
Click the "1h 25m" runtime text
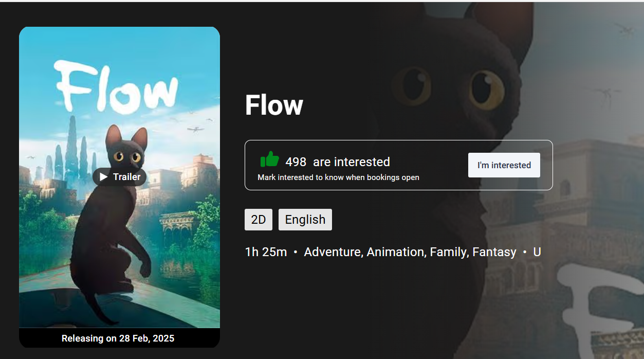click(265, 252)
